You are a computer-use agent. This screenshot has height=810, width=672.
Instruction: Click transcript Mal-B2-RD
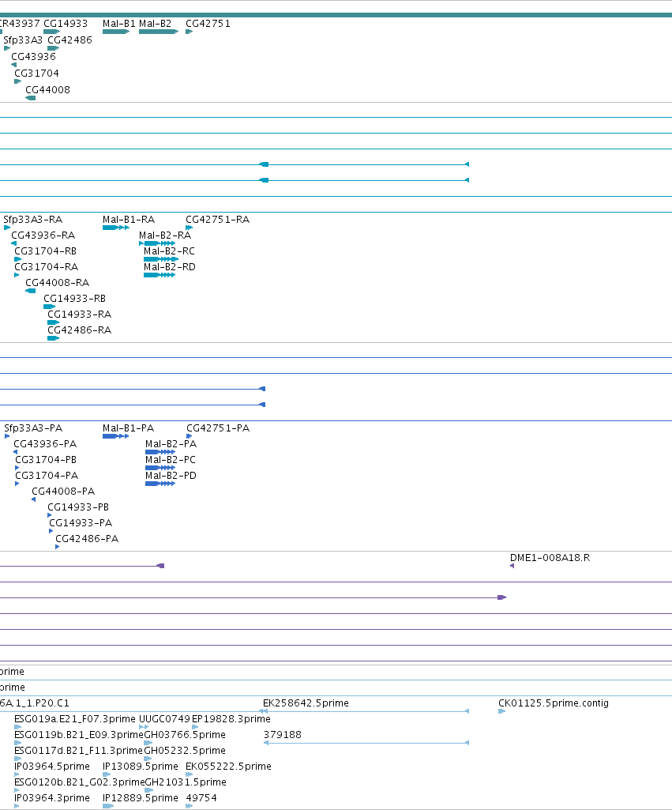pos(169,267)
